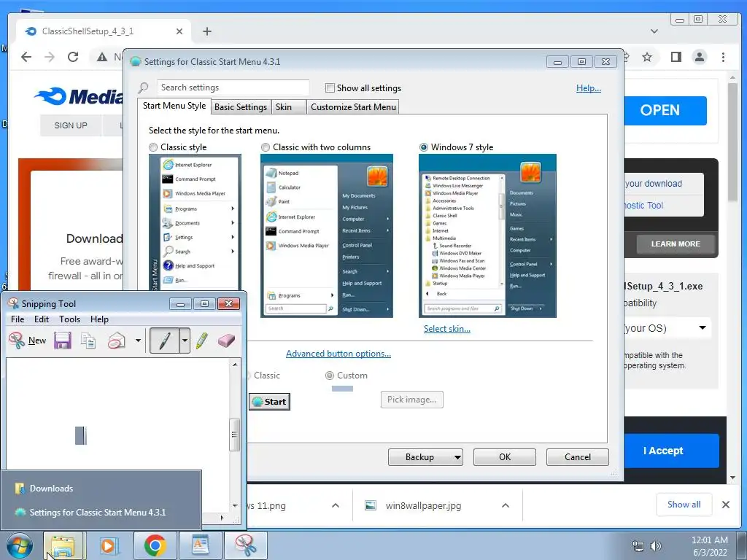Send snip by email icon
This screenshot has width=747, height=560.
[x=116, y=341]
